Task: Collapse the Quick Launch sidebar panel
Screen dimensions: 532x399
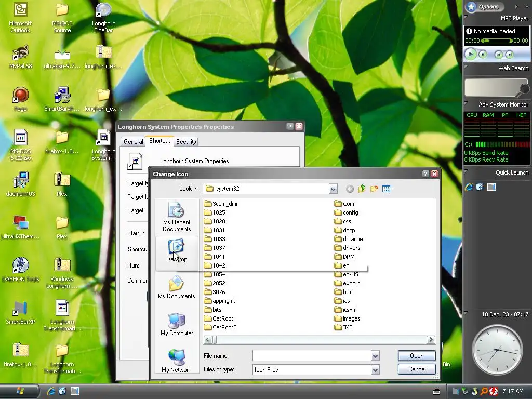Action: pyautogui.click(x=466, y=171)
